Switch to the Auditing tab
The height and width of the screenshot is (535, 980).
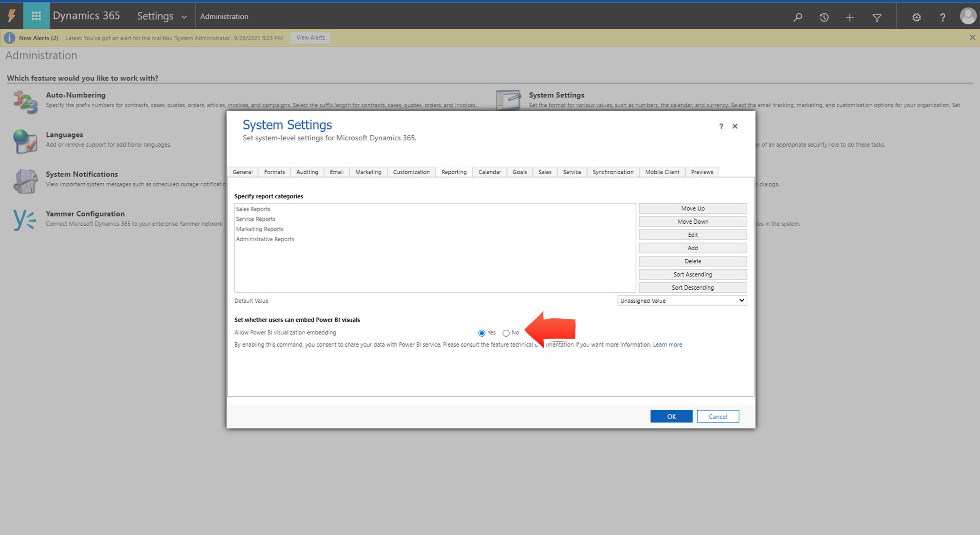[x=307, y=172]
